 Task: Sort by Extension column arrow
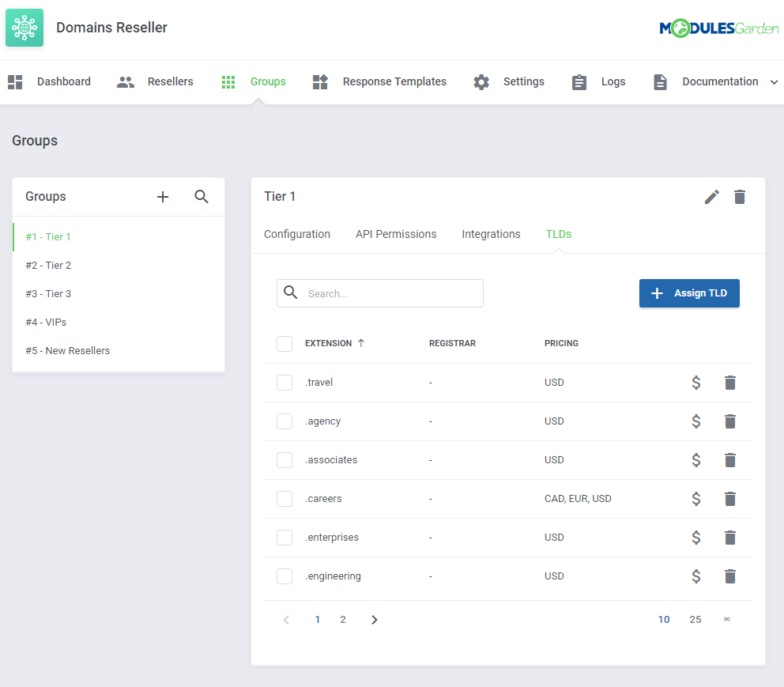point(361,343)
